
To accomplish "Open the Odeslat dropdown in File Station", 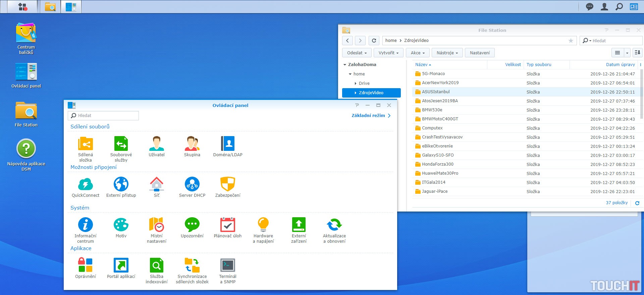I will [x=357, y=53].
